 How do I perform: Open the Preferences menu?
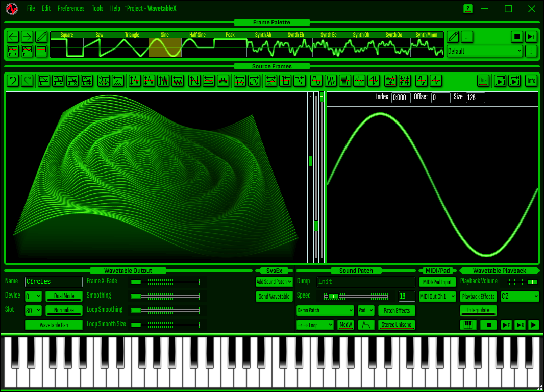71,8
